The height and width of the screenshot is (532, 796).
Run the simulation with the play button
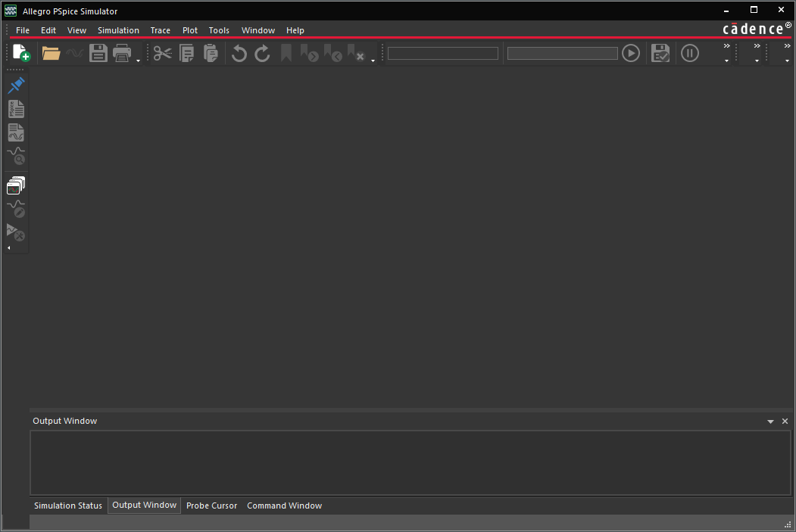[631, 53]
